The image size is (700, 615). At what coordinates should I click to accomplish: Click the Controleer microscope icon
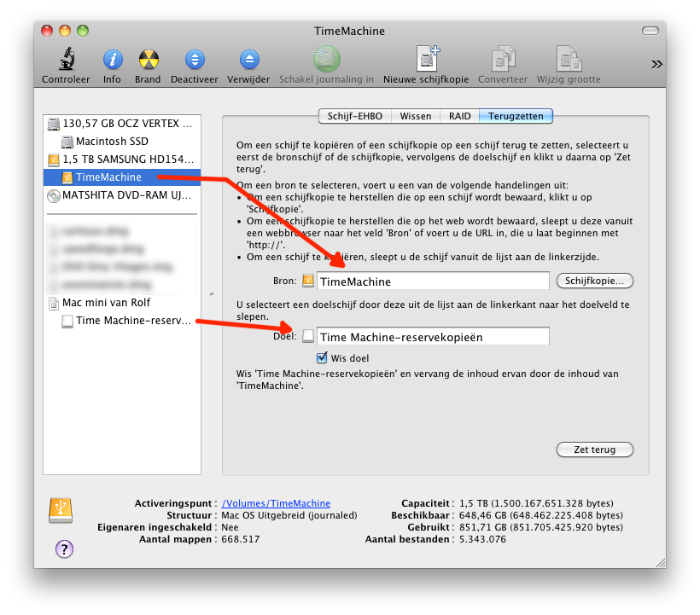(66, 60)
